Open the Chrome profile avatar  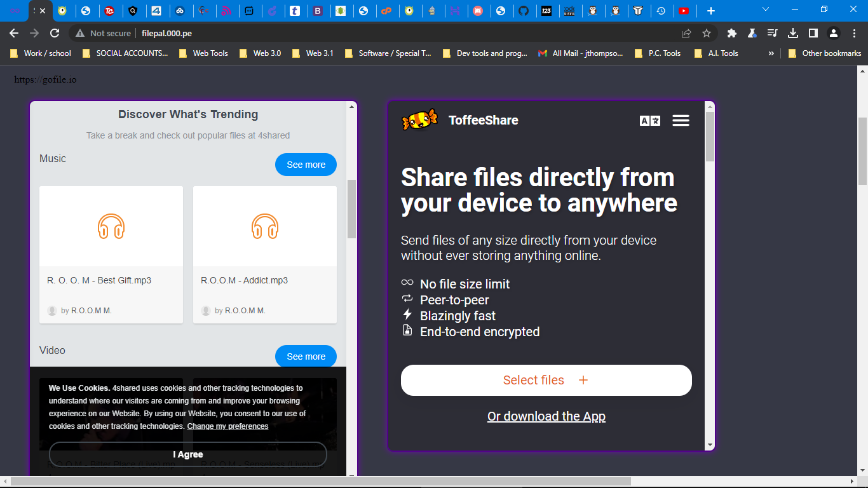click(x=834, y=33)
